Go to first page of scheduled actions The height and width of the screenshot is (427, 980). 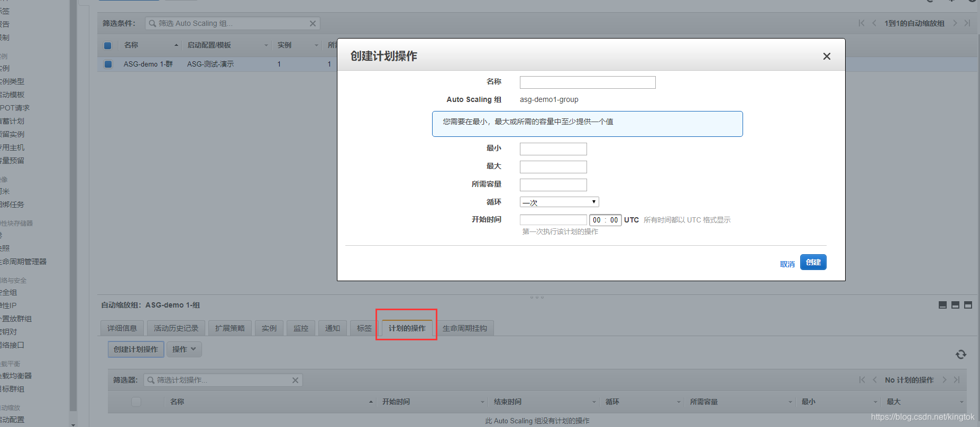tap(862, 379)
